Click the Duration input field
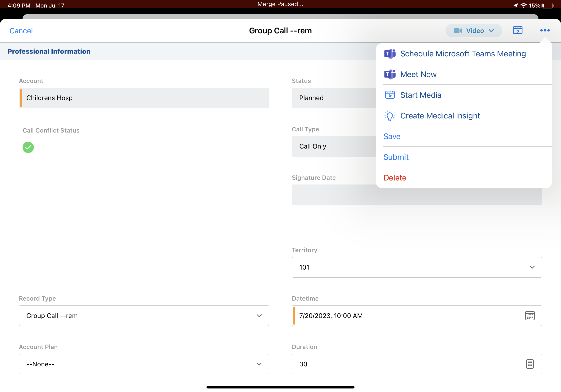The width and height of the screenshot is (561, 392). pos(403,364)
